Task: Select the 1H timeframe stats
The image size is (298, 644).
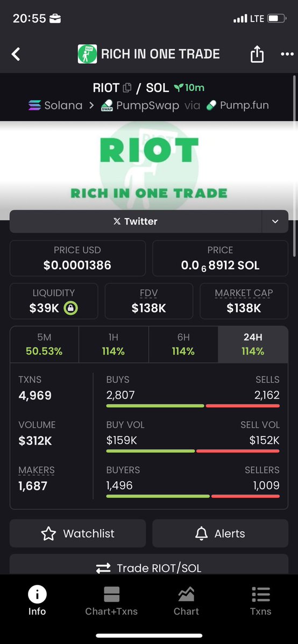Action: click(113, 344)
